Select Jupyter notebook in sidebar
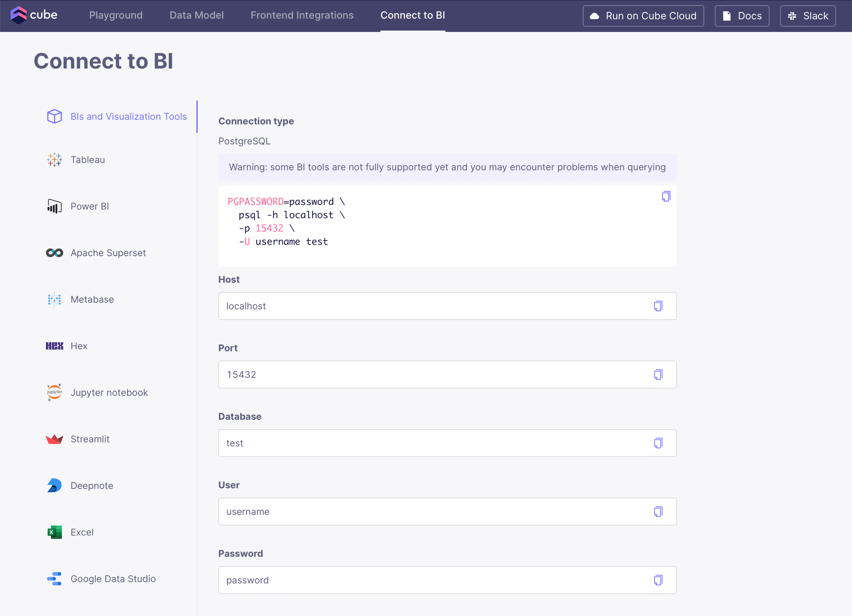 (109, 392)
